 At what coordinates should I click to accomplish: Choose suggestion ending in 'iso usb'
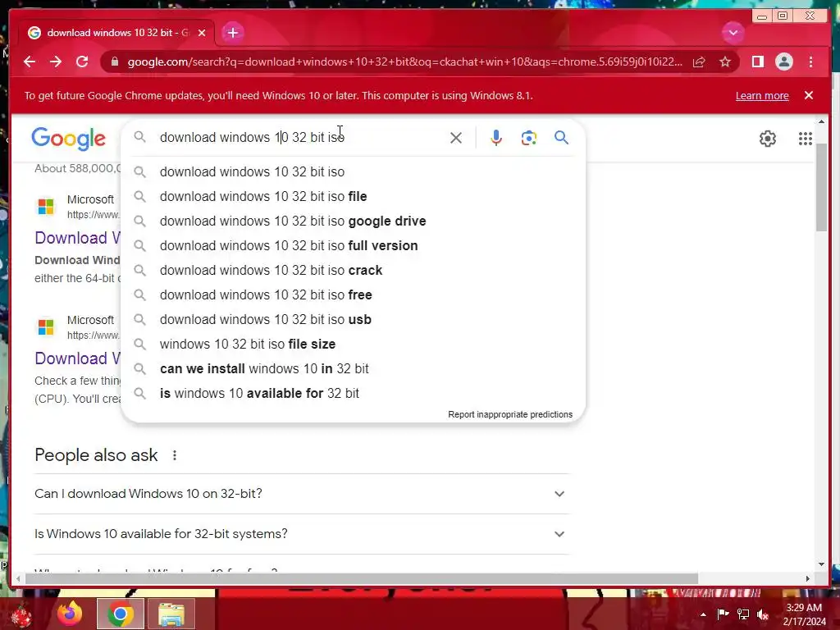(354, 320)
